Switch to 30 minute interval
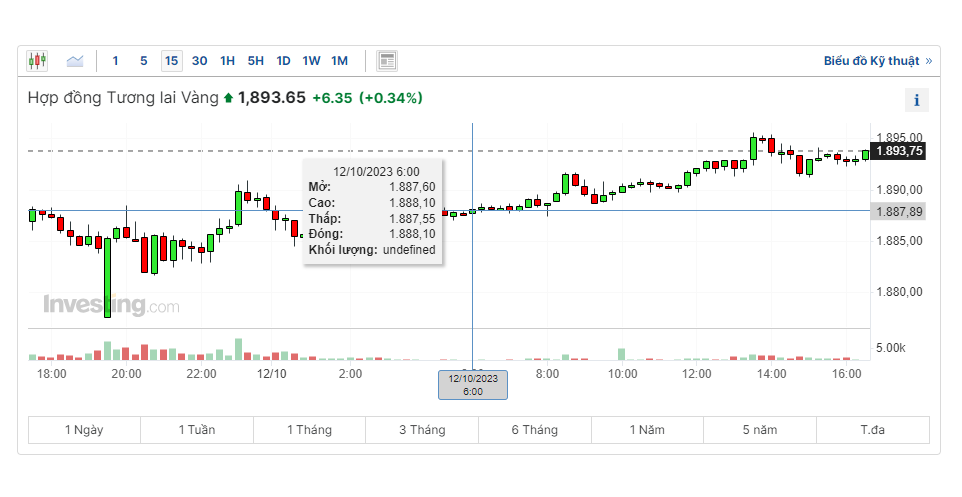The width and height of the screenshot is (962, 497). point(199,61)
